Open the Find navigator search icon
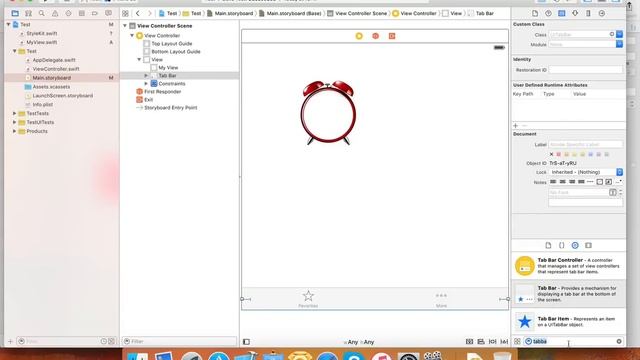This screenshot has width=640, height=360. point(42,13)
